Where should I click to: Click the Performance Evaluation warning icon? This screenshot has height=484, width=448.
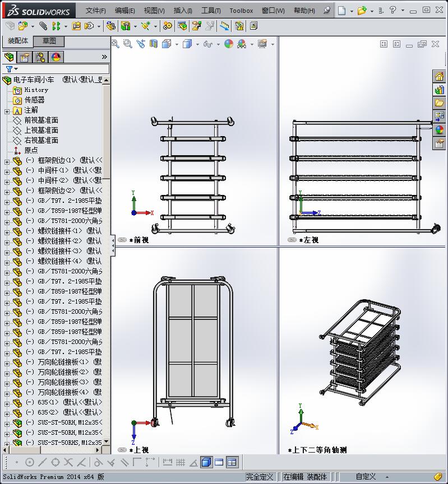pos(239,26)
